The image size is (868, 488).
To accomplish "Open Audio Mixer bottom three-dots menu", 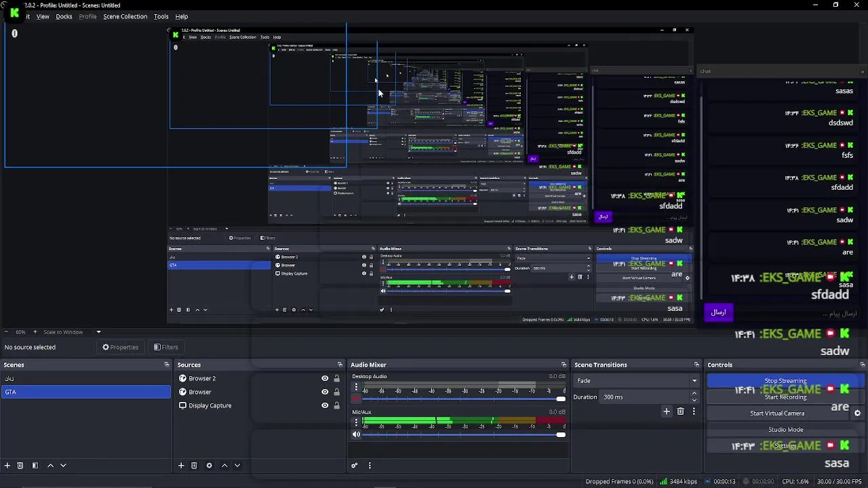I will [370, 466].
